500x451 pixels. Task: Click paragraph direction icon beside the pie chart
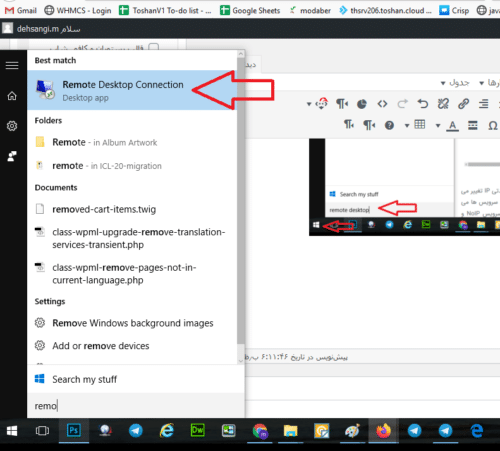coord(342,104)
